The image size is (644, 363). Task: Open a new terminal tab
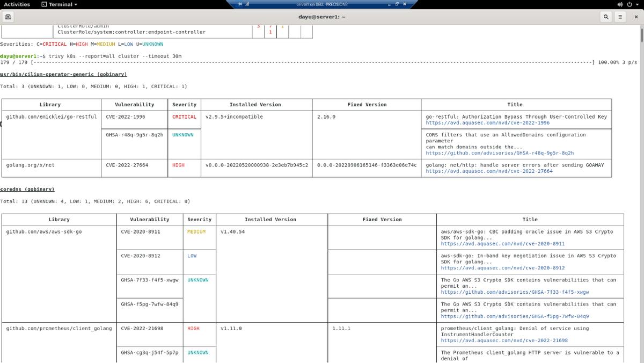tap(8, 17)
